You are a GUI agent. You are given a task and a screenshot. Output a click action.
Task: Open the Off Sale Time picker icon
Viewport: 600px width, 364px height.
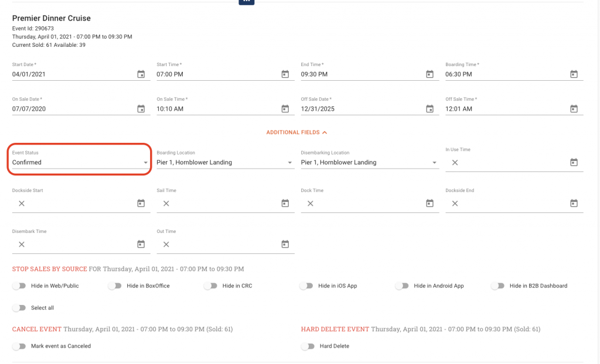574,109
